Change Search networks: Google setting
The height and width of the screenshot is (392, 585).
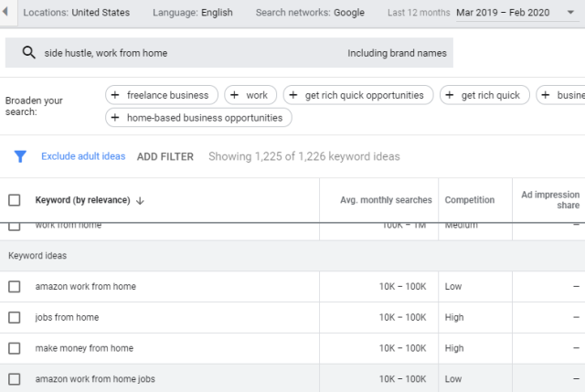(x=310, y=13)
